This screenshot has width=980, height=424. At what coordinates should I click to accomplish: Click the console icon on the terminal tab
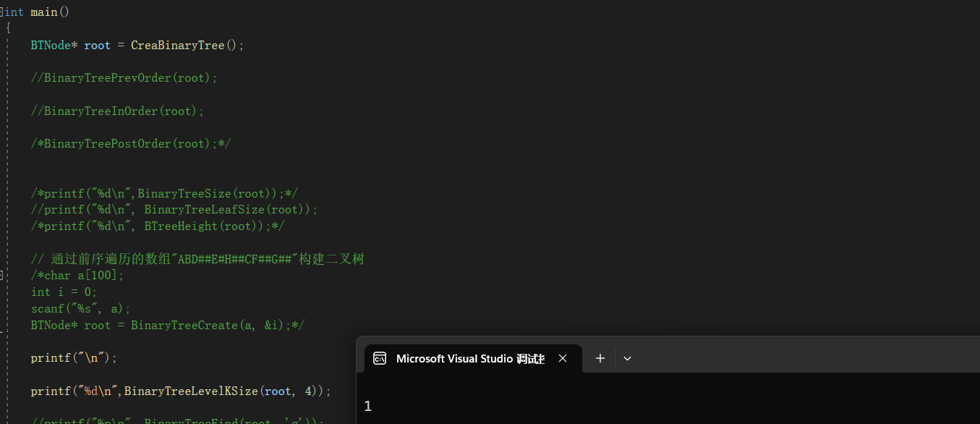pyautogui.click(x=379, y=358)
